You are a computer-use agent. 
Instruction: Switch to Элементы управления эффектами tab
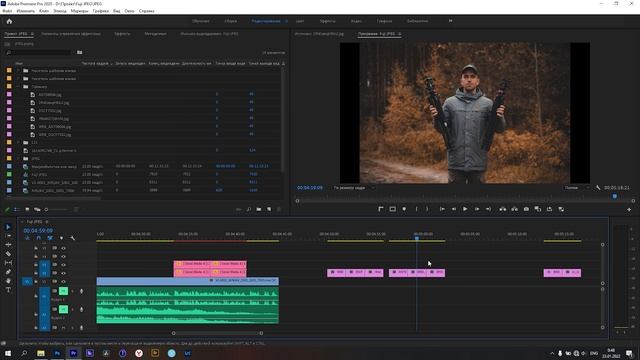(71, 34)
